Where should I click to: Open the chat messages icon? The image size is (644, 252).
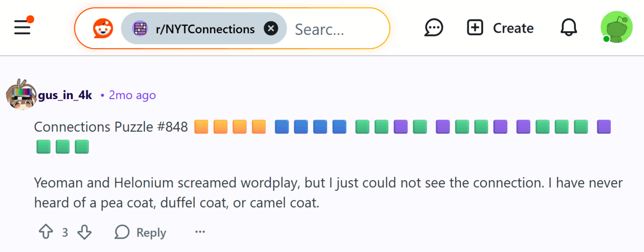pyautogui.click(x=433, y=28)
